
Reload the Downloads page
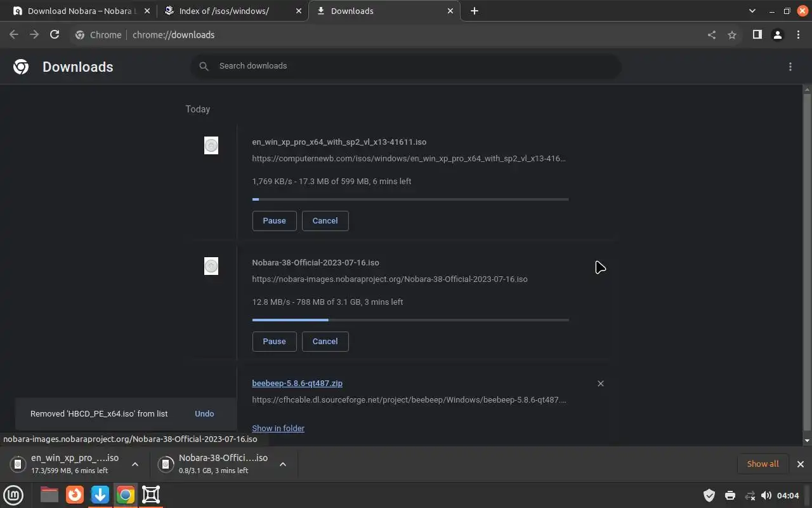click(55, 35)
